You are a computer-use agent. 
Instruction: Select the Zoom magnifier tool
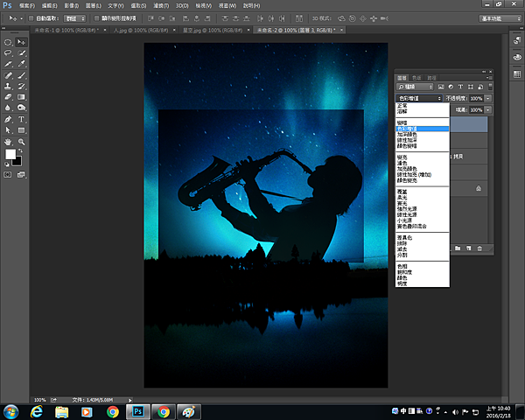point(22,141)
